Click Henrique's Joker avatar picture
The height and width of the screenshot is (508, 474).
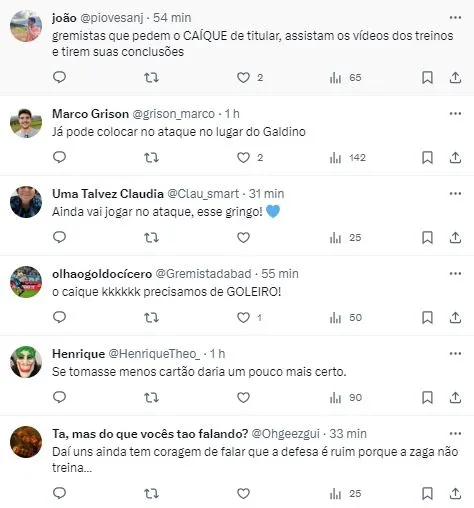pos(26,362)
